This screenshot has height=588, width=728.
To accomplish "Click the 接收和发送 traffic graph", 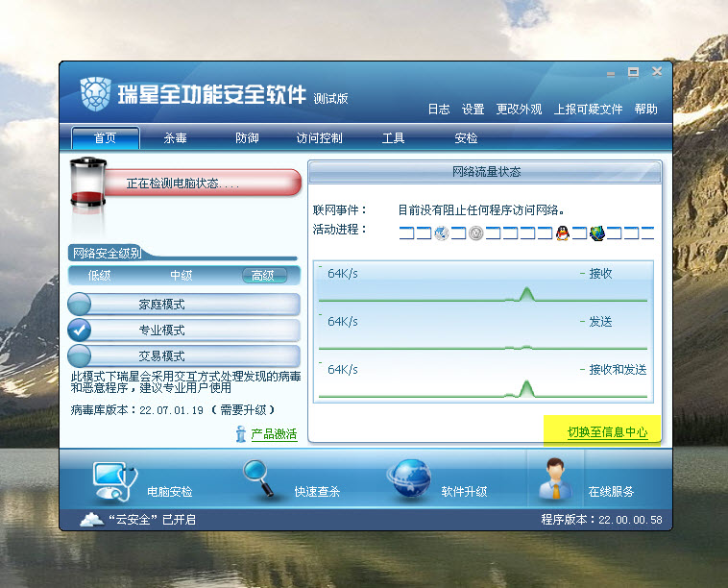I will (483, 380).
